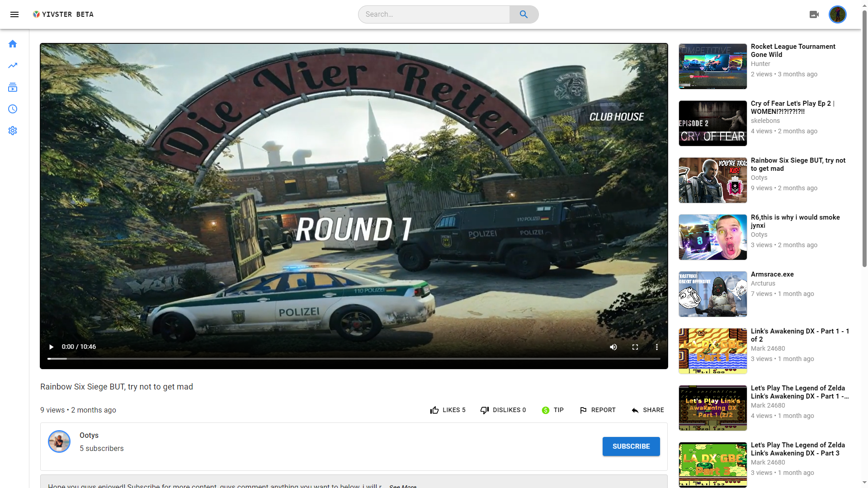
Task: Click into the Search input field
Action: [434, 14]
